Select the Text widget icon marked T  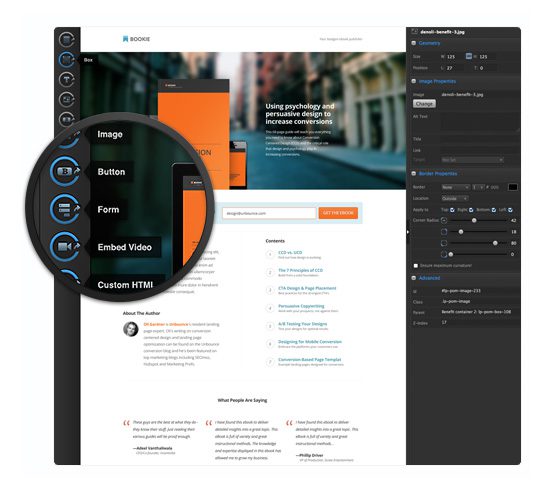pyautogui.click(x=66, y=80)
